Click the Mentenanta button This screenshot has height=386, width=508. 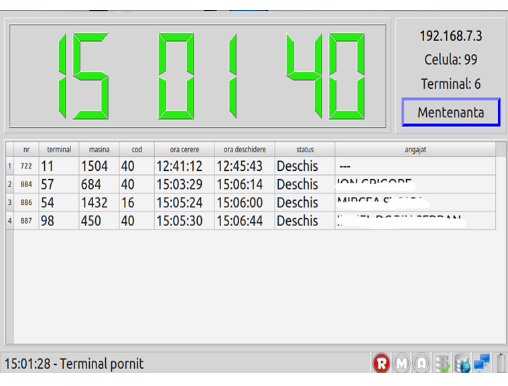tap(451, 112)
